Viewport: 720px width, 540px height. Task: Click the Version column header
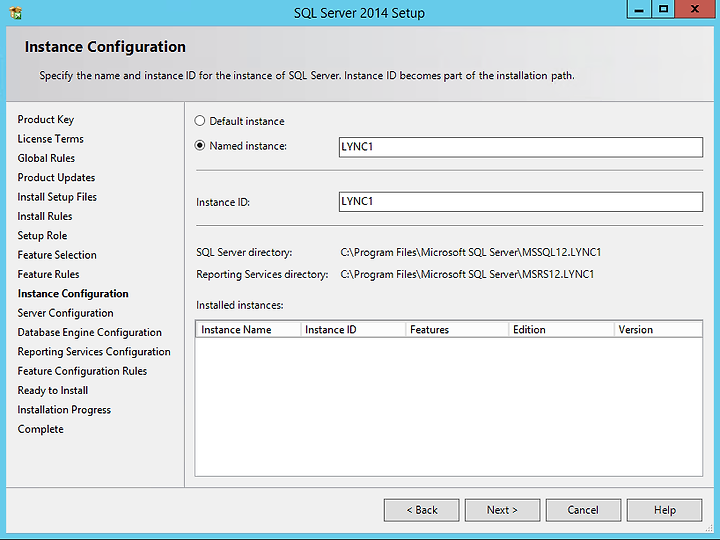(658, 330)
